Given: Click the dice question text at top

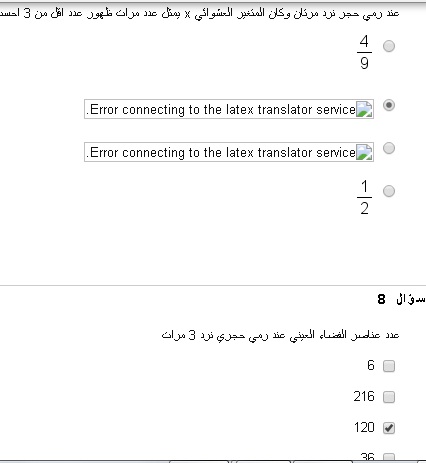Looking at the screenshot, I should pos(199,13).
